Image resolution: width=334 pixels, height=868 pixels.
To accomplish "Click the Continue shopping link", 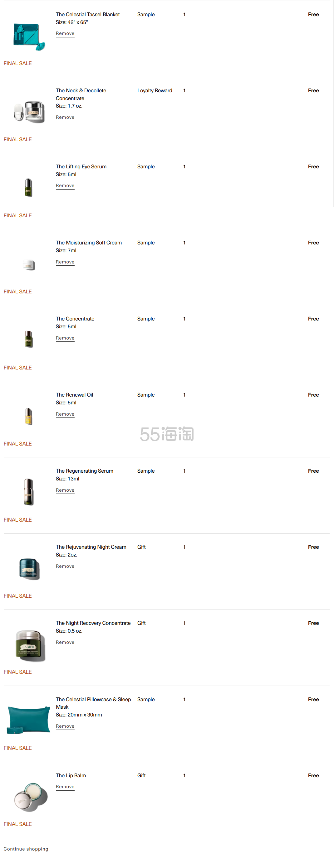I will (26, 849).
